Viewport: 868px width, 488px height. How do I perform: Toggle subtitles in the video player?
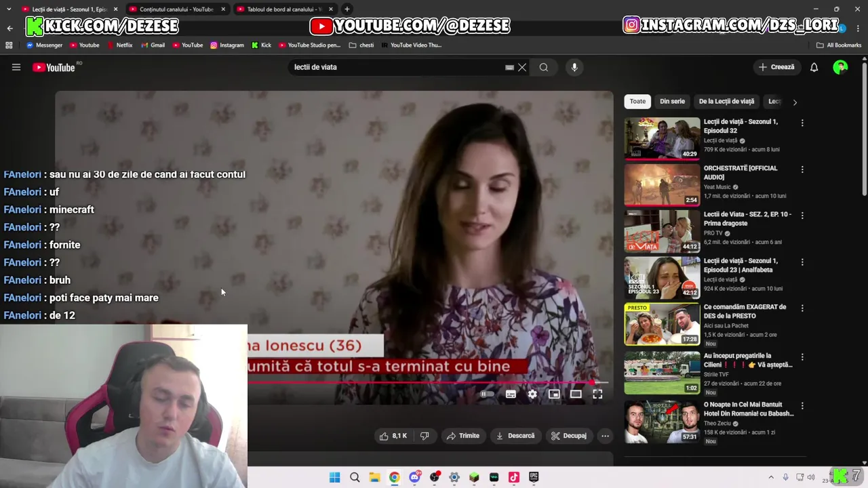coord(511,394)
